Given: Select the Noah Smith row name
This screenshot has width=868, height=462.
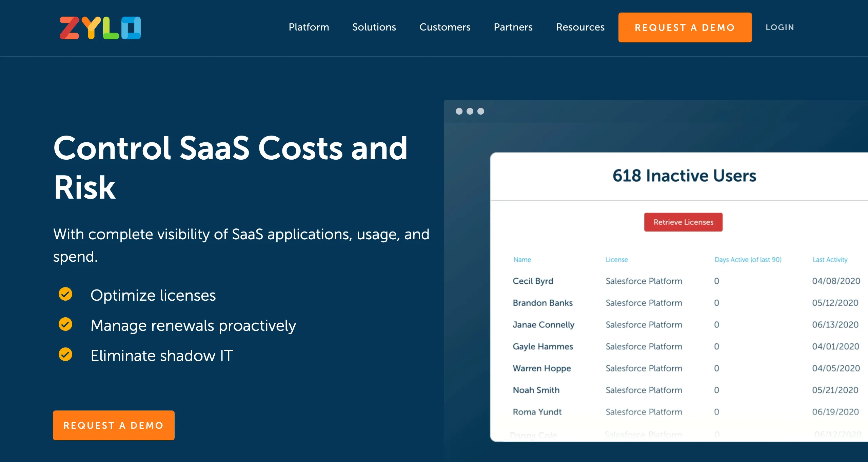Looking at the screenshot, I should (x=536, y=390).
